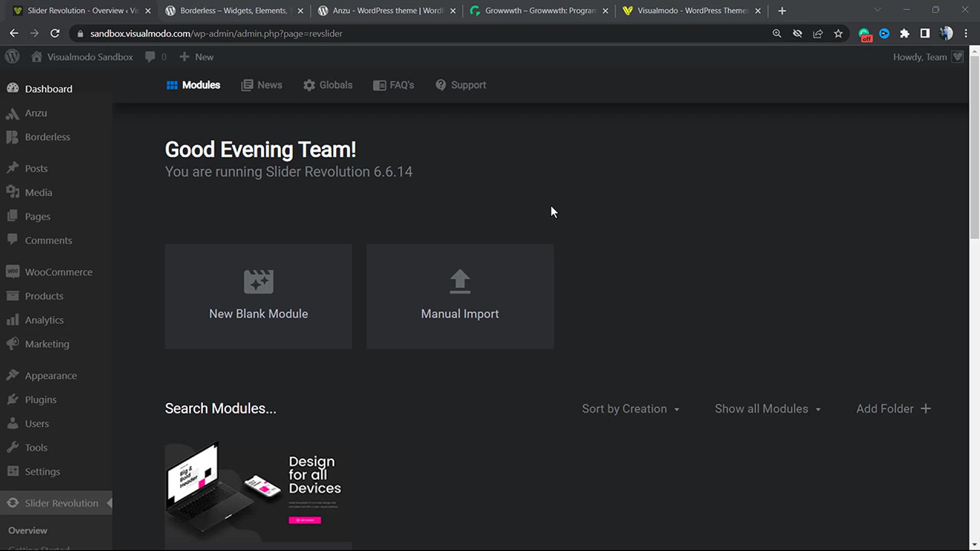Open a new browser tab

[x=782, y=10]
